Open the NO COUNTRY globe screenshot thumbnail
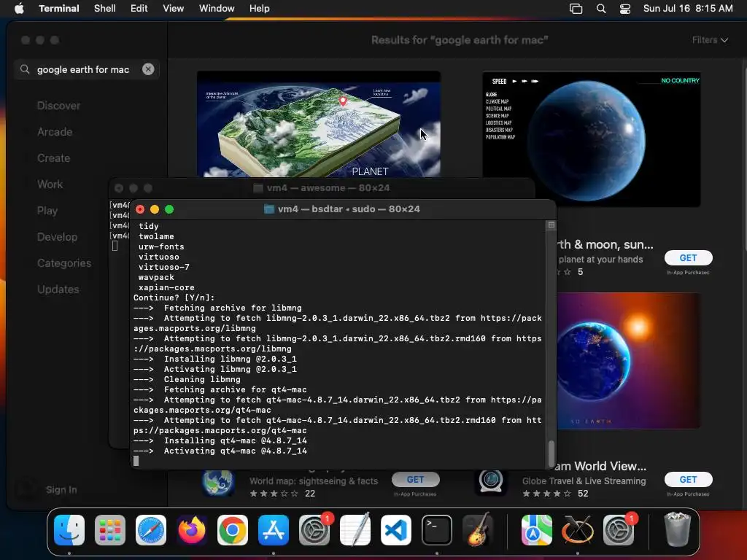This screenshot has width=747, height=560. (x=591, y=139)
